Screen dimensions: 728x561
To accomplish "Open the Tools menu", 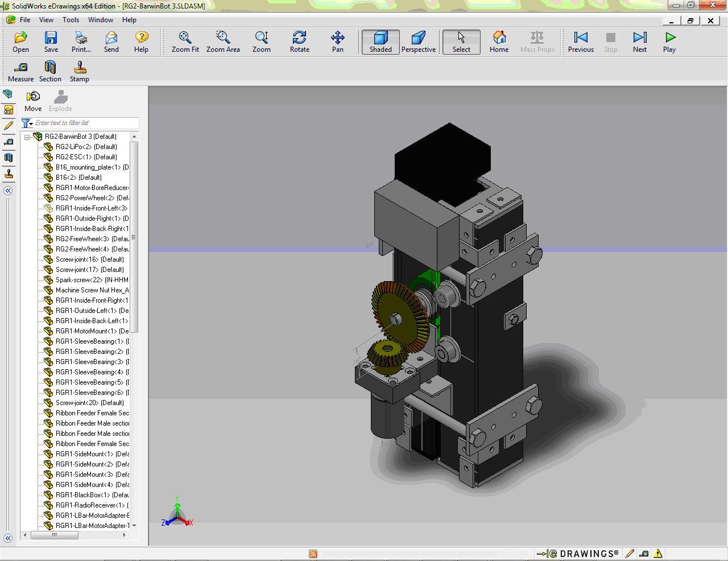I will [x=71, y=19].
